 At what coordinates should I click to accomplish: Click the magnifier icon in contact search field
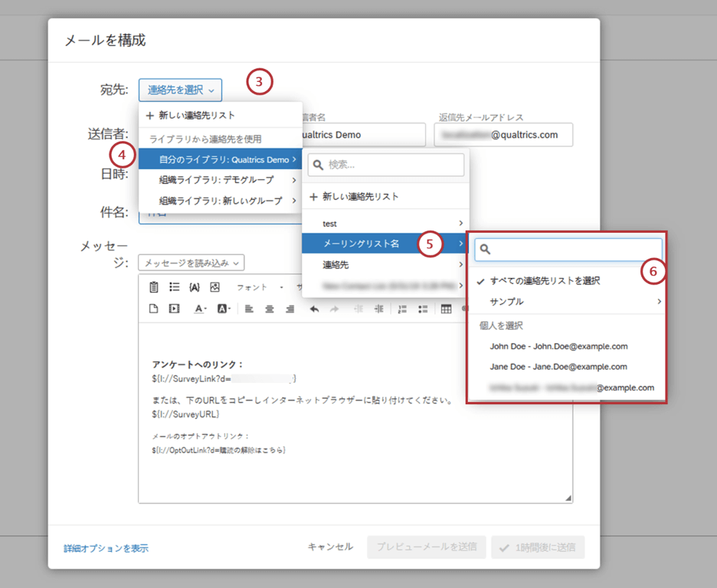485,249
